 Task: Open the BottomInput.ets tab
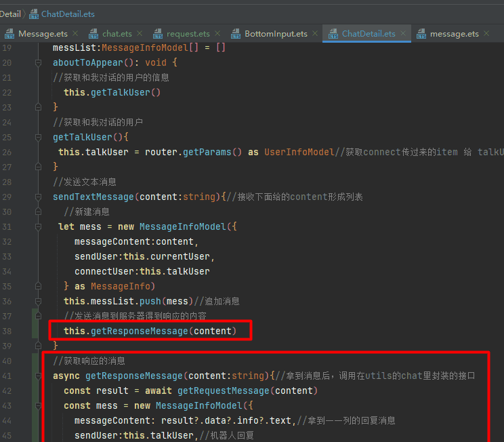pos(276,34)
